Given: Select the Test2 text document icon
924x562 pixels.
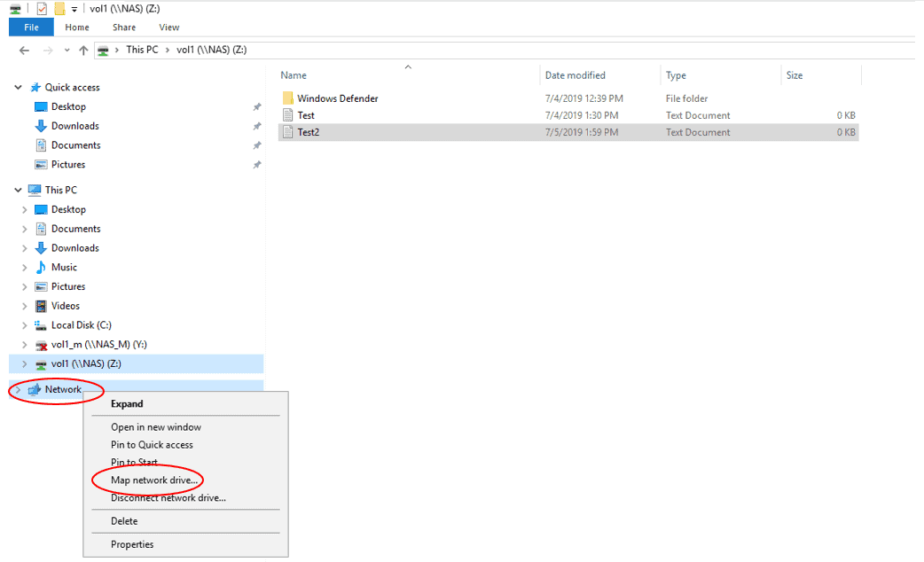Looking at the screenshot, I should [287, 132].
